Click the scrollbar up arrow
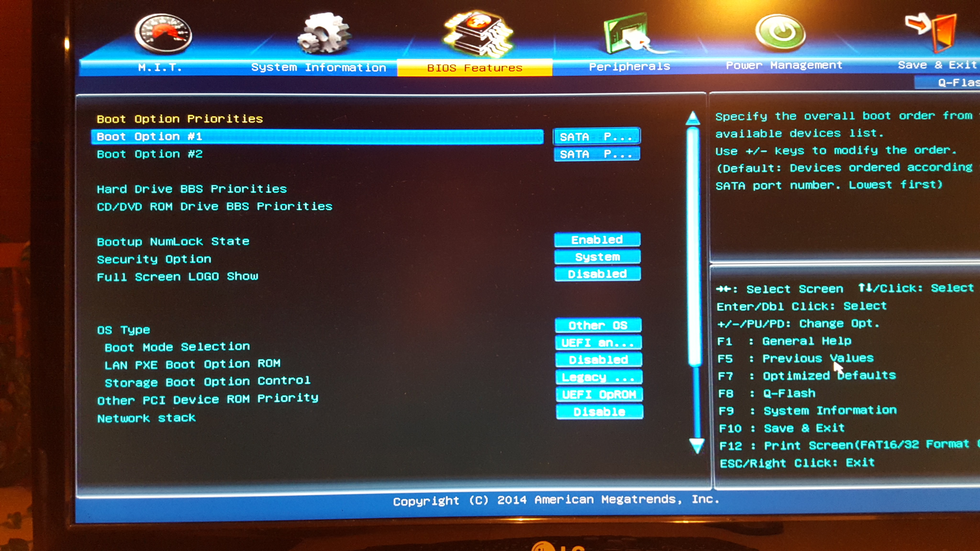This screenshot has height=551, width=980. point(692,118)
